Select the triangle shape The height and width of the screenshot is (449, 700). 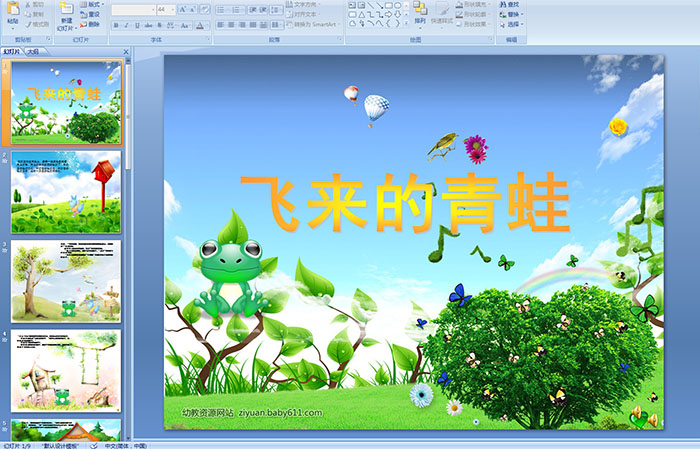pos(362,15)
